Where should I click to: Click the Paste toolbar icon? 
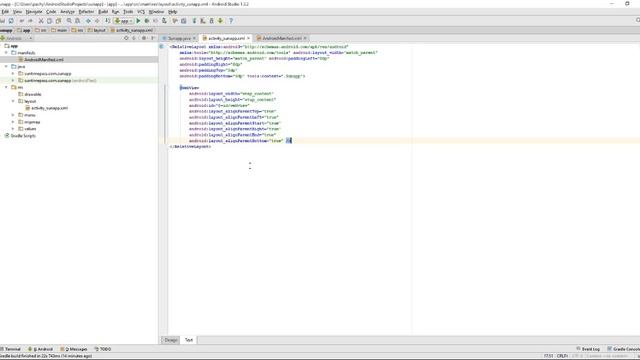coord(58,21)
